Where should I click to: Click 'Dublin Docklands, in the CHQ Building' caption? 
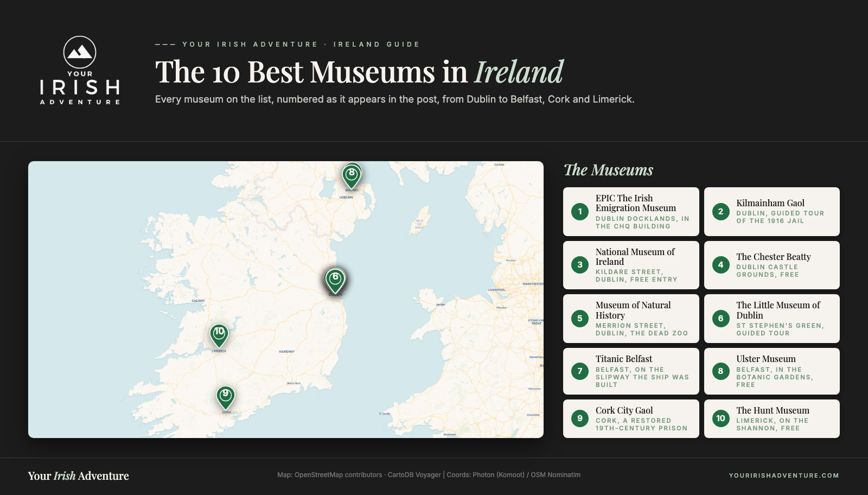(642, 223)
